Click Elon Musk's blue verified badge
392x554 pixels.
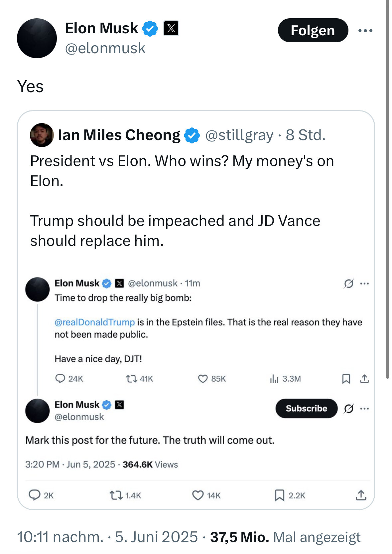coord(150,28)
